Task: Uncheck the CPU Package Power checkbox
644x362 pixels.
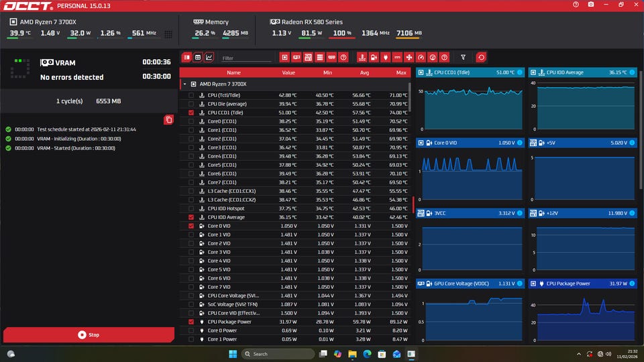Action: click(191, 322)
